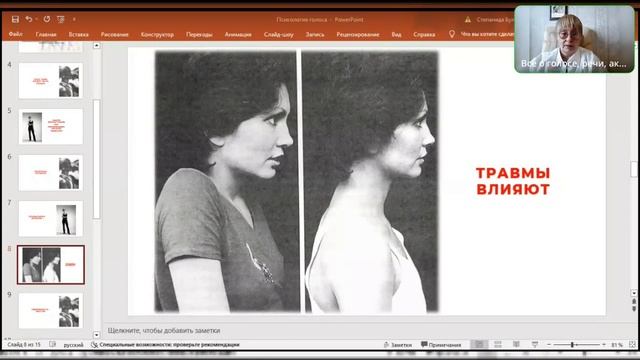Start Slide Show from status bar icon
This screenshot has height=360, width=640.
click(535, 345)
